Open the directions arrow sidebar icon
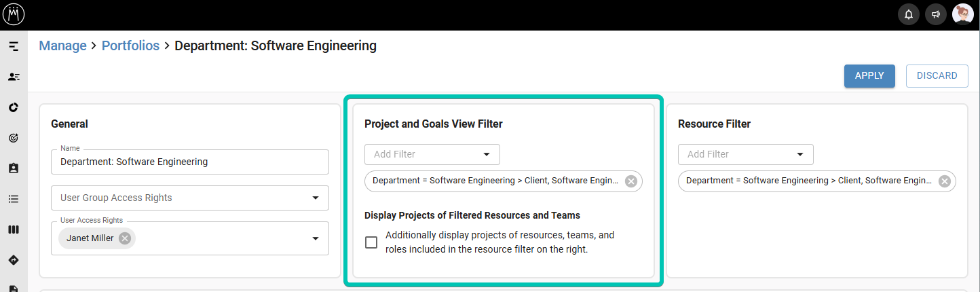The height and width of the screenshot is (292, 980). click(x=14, y=260)
